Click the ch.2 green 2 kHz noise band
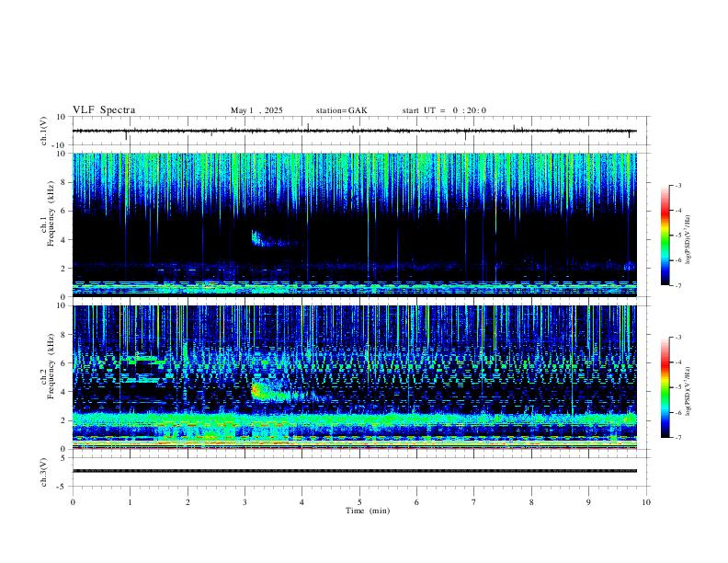728x563 pixels. (x=354, y=419)
